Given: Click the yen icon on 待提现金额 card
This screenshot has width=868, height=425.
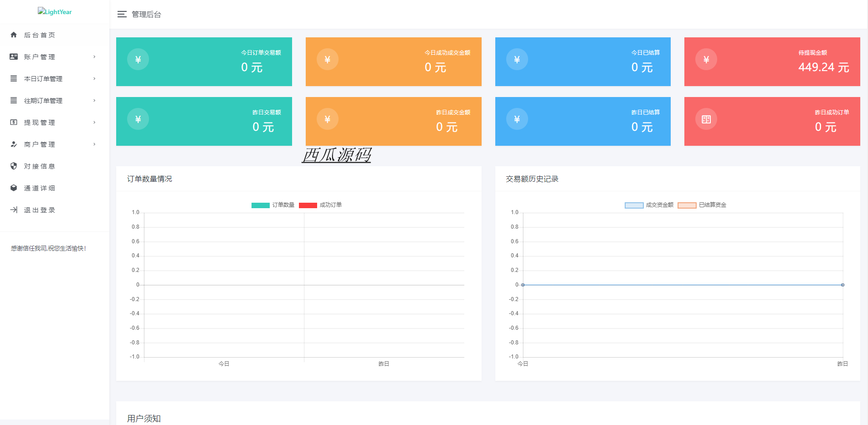Looking at the screenshot, I should [706, 60].
